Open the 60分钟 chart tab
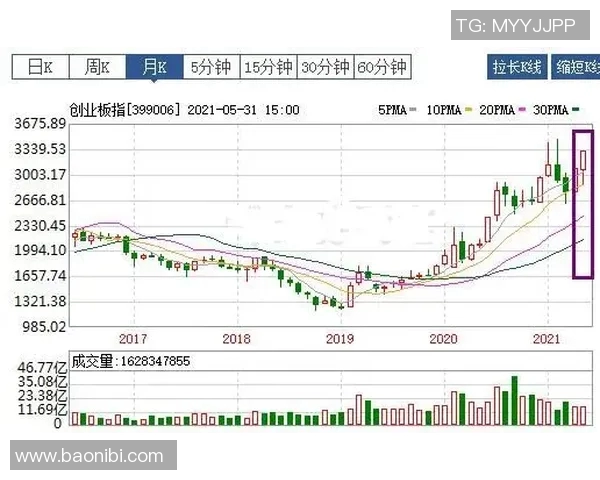The image size is (600, 480). tap(382, 67)
